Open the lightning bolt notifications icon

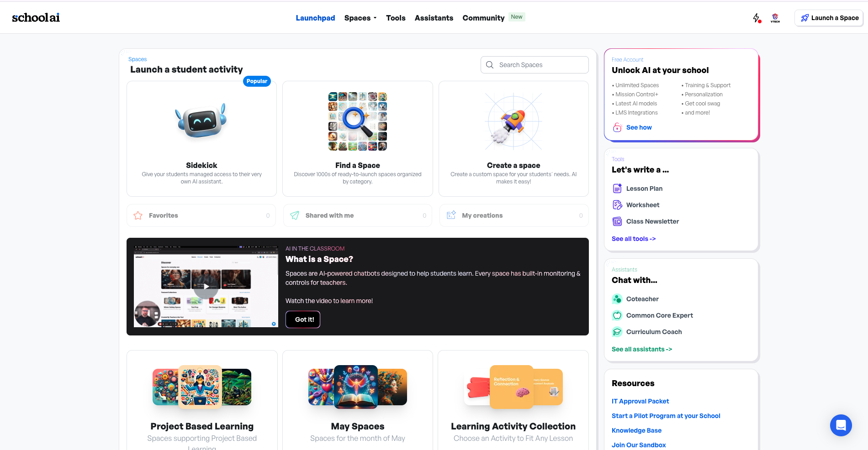point(757,18)
